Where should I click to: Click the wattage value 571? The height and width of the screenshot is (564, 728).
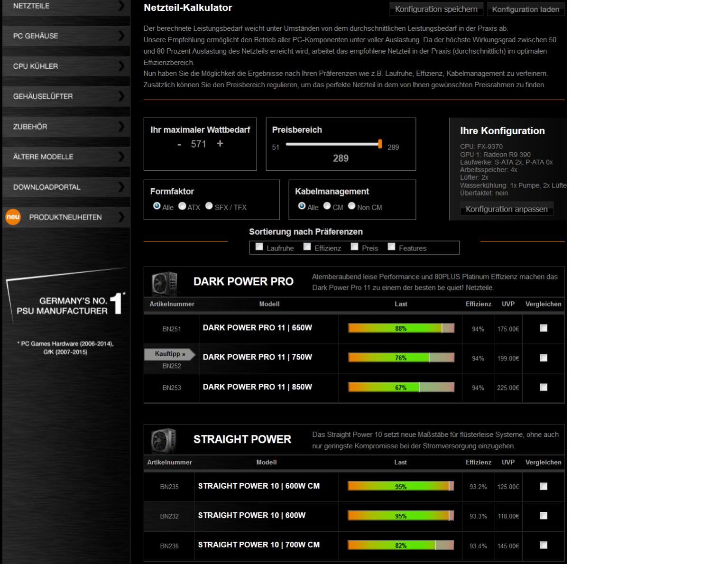coord(199,144)
